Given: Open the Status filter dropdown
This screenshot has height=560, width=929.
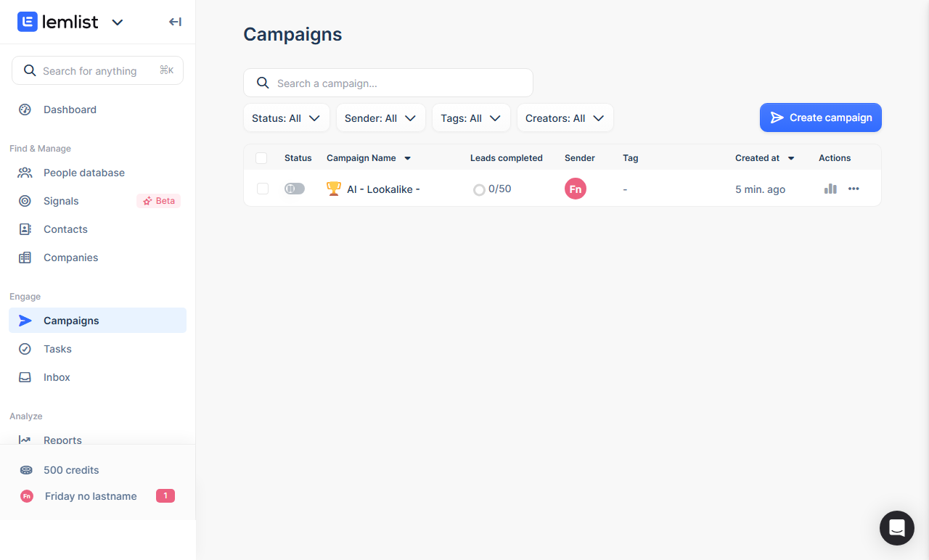Looking at the screenshot, I should 286,118.
